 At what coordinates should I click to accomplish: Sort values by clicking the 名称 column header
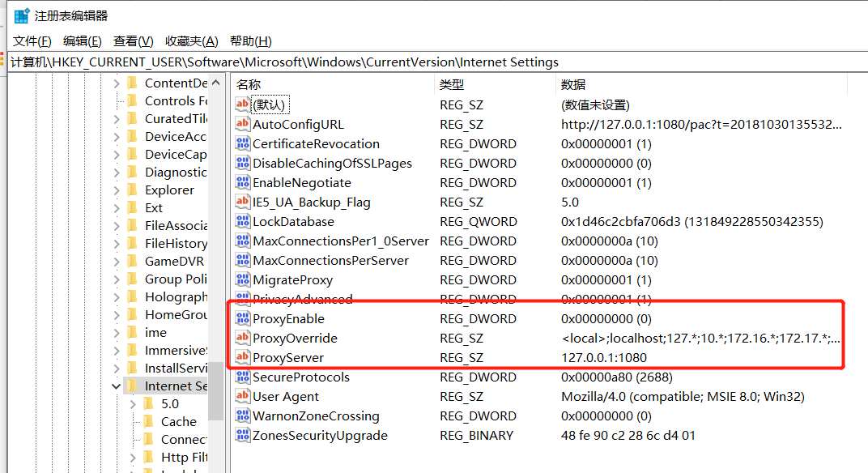coord(251,84)
